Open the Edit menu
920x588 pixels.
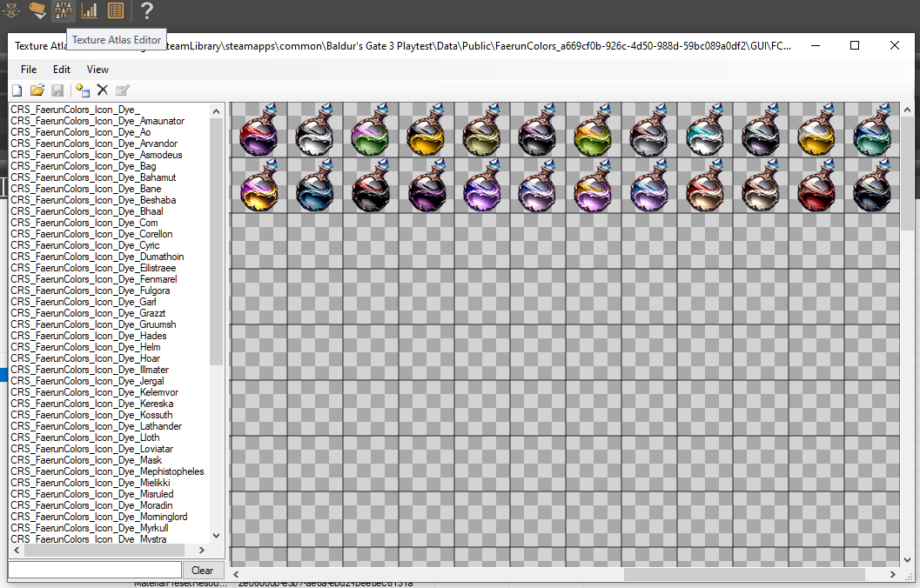point(62,70)
